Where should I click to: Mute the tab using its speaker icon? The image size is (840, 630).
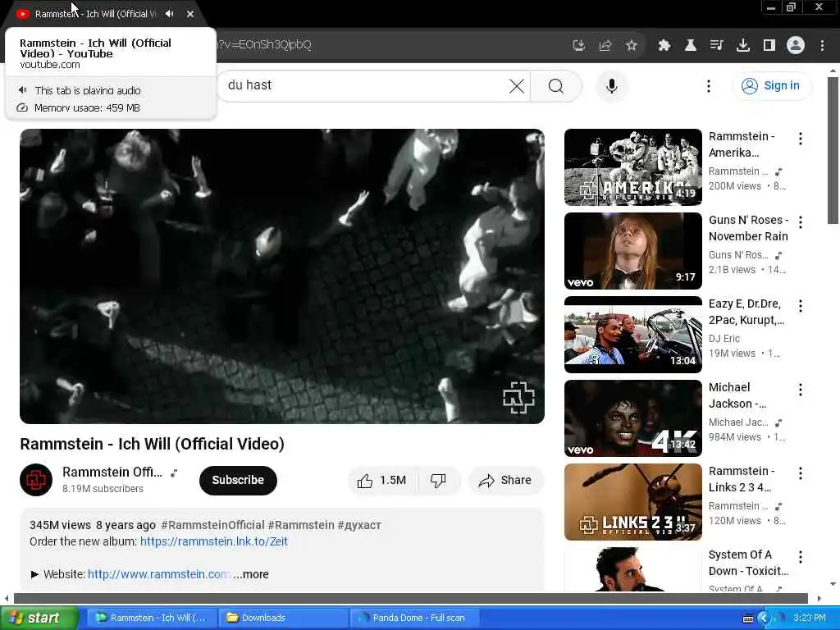click(x=169, y=14)
